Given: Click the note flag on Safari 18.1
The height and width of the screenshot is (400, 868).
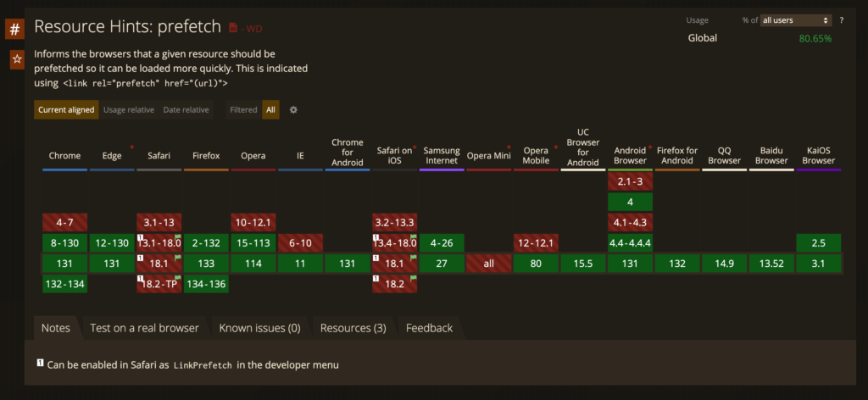Looking at the screenshot, I should tap(178, 258).
